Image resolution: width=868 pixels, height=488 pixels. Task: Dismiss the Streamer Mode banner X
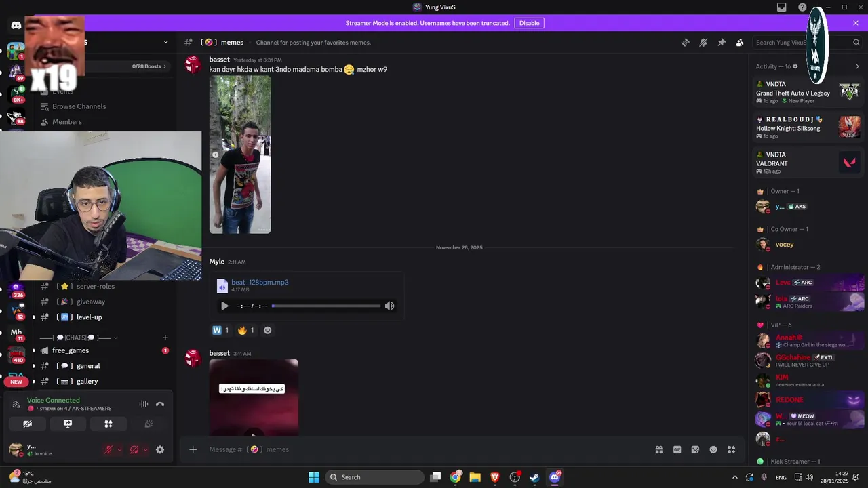(856, 23)
